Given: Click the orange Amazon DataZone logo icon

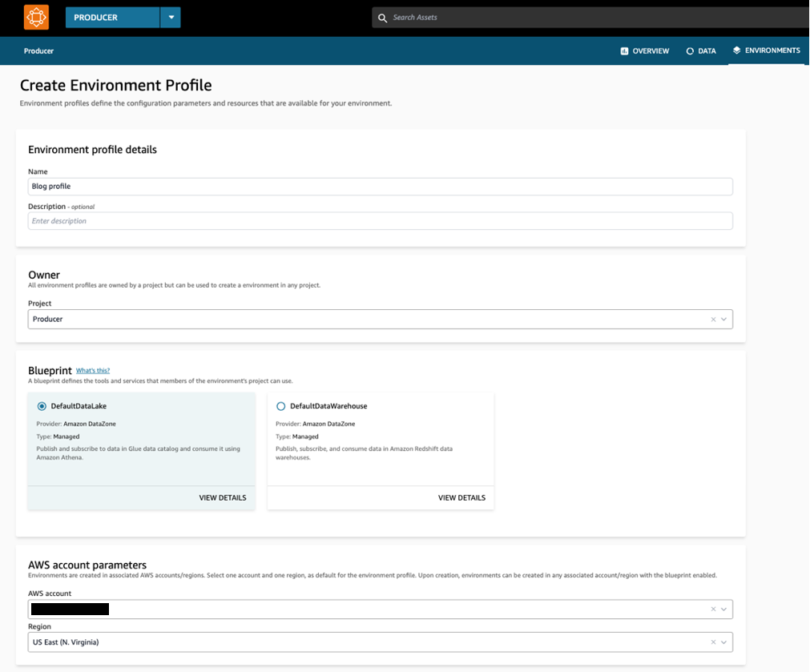Looking at the screenshot, I should click(36, 17).
